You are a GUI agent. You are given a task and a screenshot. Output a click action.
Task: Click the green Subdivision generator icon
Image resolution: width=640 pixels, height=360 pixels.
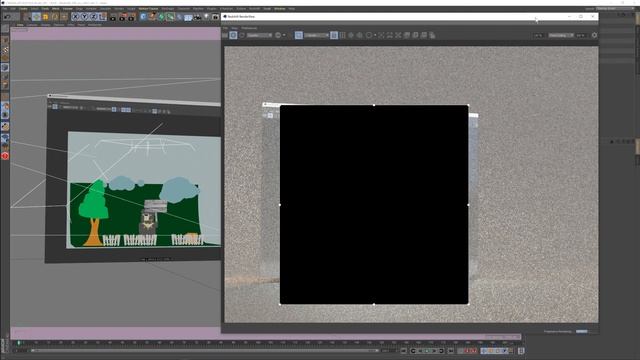(x=161, y=17)
